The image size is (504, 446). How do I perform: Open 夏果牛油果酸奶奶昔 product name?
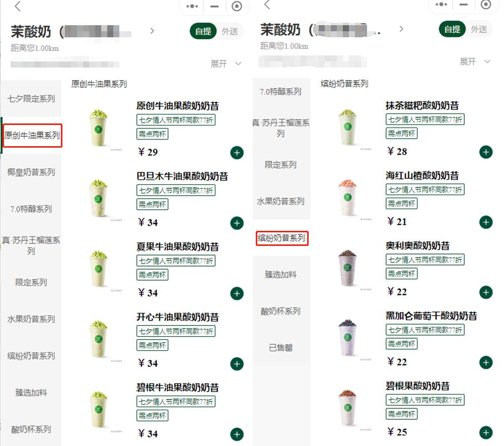(178, 247)
